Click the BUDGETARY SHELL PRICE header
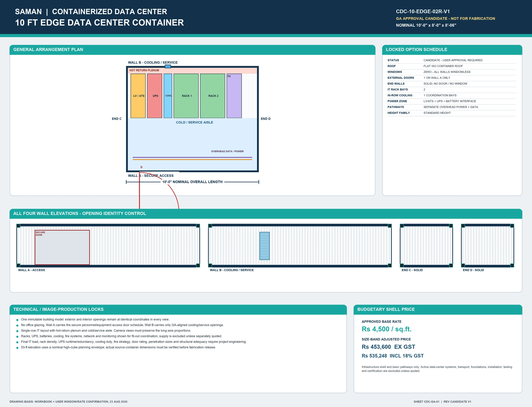Viewport: 532px width, 407px height. [438, 309]
